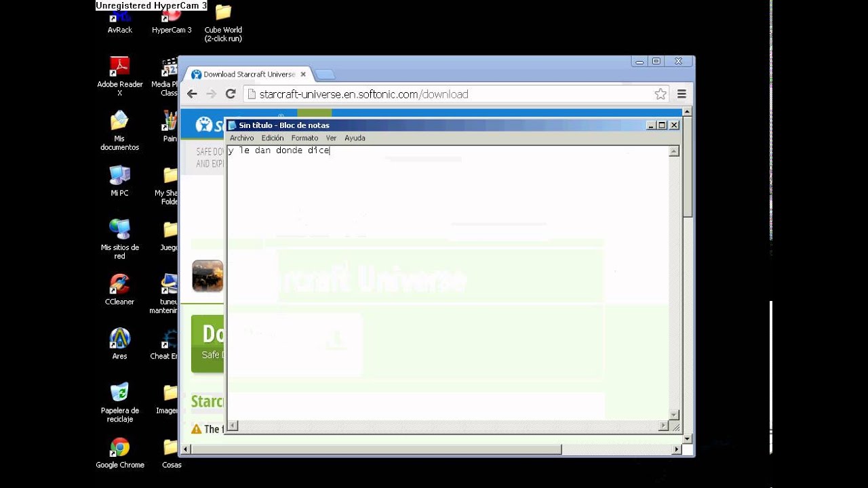Launch Google Chrome desktop shortcut
The image size is (868, 488).
(120, 453)
